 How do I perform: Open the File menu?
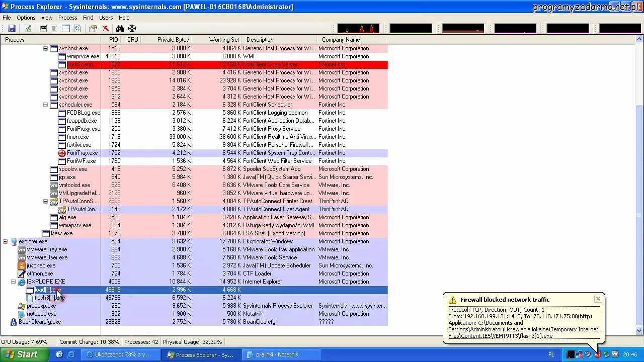click(7, 18)
